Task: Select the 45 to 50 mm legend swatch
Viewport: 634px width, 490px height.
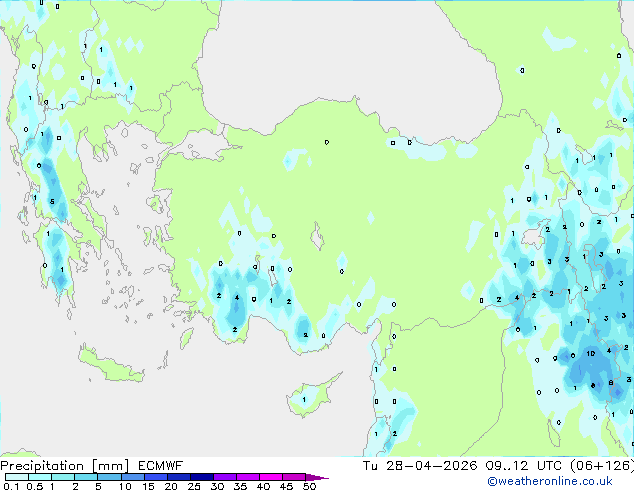Action: pos(294,477)
